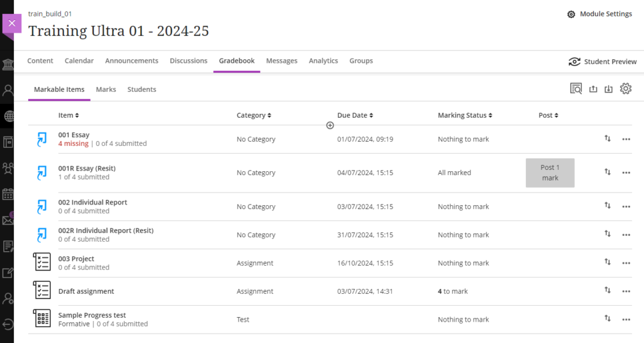Click reorder arrows for 001R Essay (Resit)
The image size is (644, 343).
[x=608, y=172]
